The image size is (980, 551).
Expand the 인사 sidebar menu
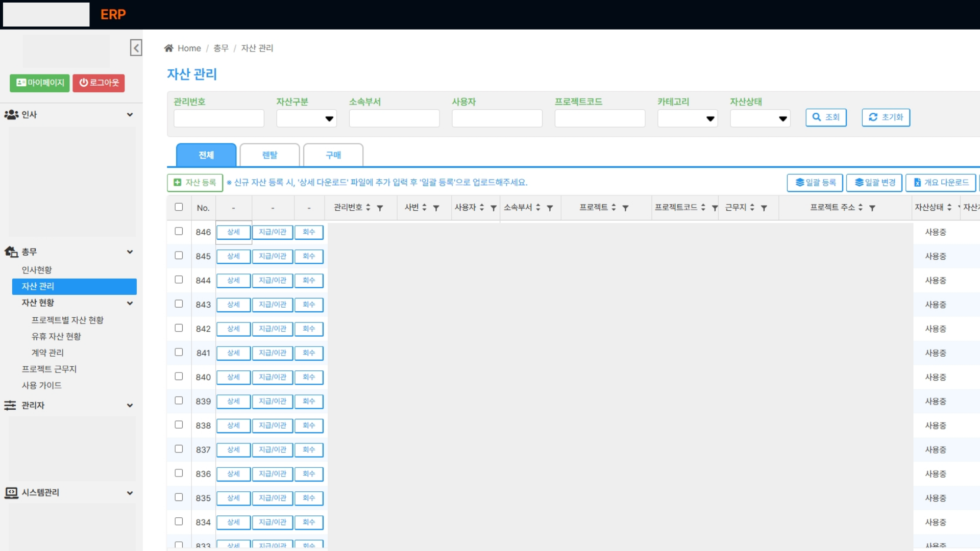click(x=69, y=115)
